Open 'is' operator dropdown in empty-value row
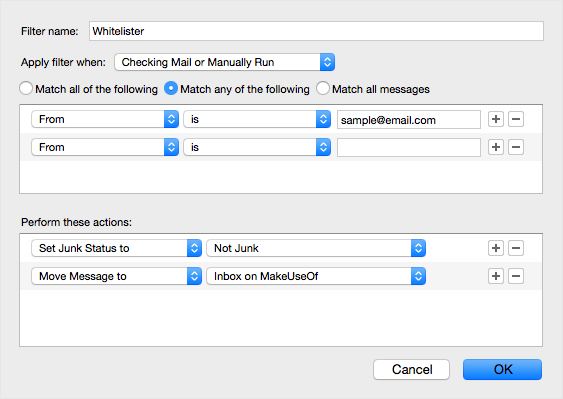This screenshot has height=399, width=563. pyautogui.click(x=257, y=147)
